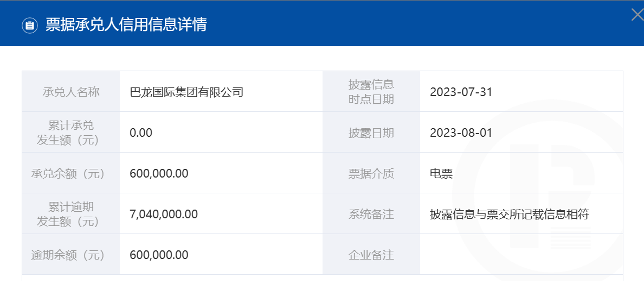Viewport: 644px width, 284px height.
Task: Select the 披露日期 label cell
Action: coord(371,132)
